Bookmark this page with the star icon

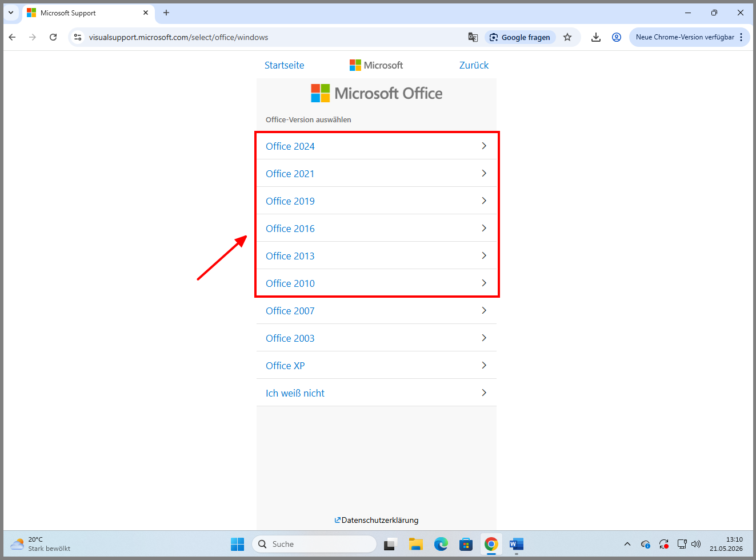point(567,37)
